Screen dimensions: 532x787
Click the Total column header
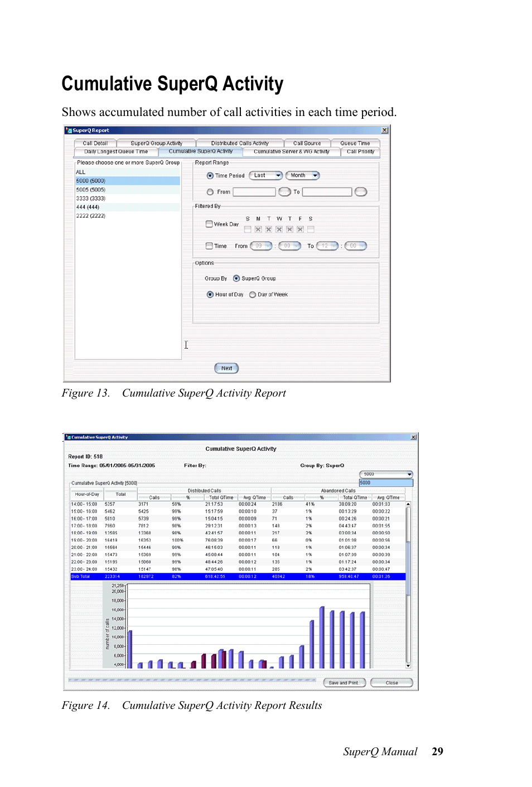click(x=120, y=494)
